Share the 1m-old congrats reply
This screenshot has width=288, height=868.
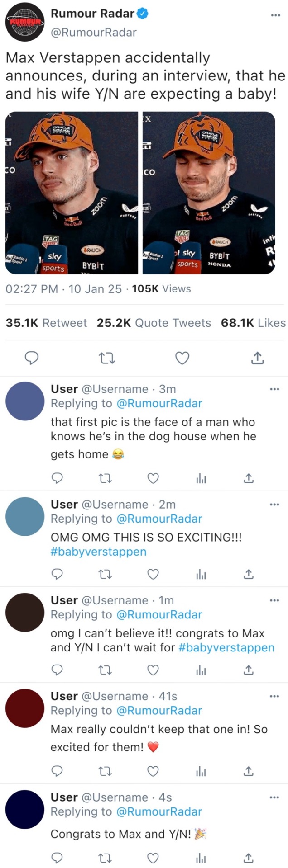click(249, 670)
